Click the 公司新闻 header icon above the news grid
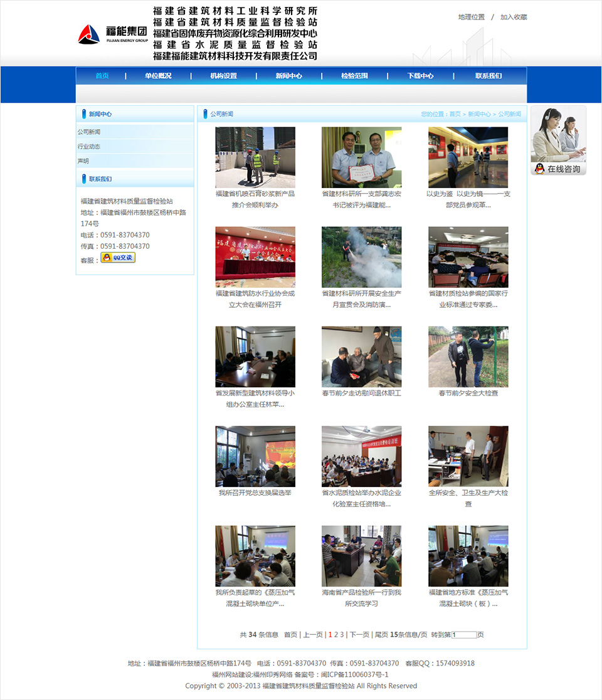602x700 pixels. point(207,113)
